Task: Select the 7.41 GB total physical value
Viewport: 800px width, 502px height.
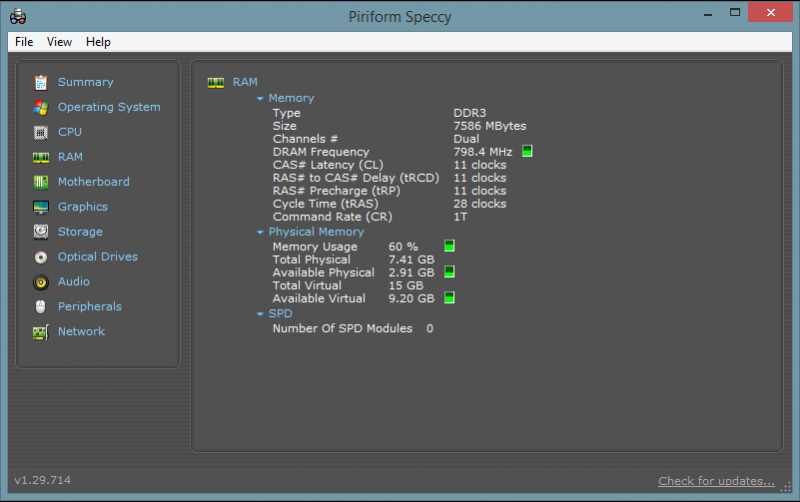Action: pyautogui.click(x=411, y=260)
